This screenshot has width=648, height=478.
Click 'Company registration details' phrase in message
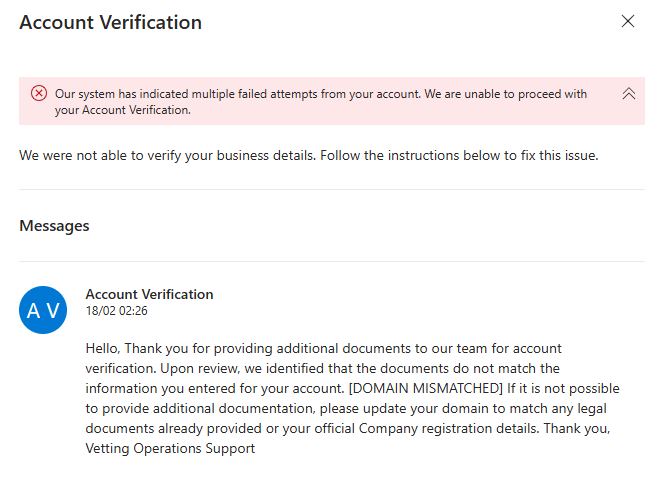click(x=448, y=428)
